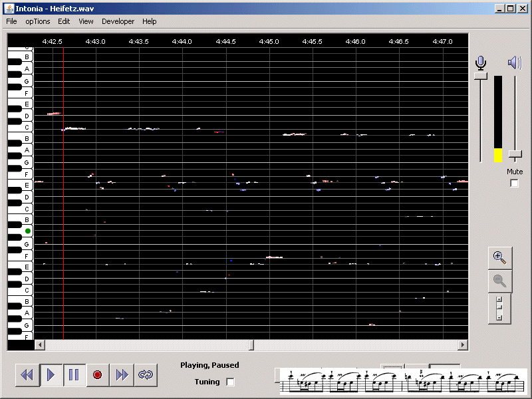
Task: Click the rewind button
Action: [x=27, y=375]
